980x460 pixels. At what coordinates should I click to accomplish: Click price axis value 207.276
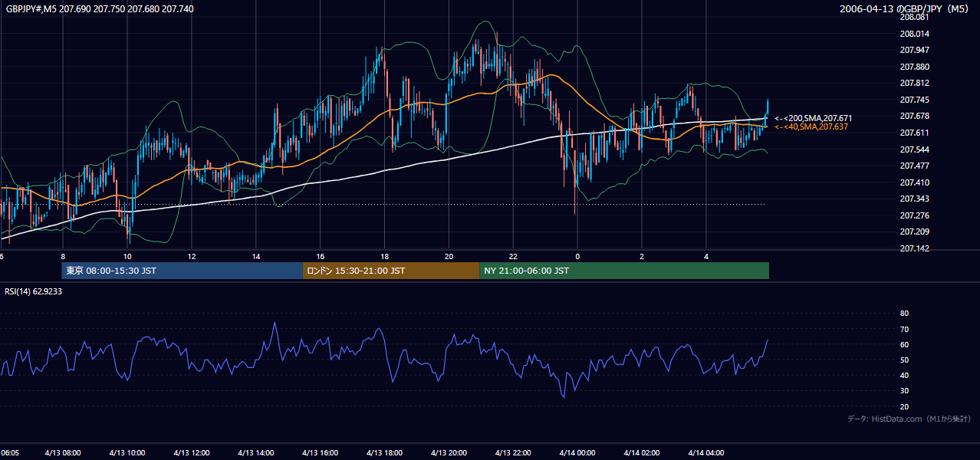pos(914,215)
